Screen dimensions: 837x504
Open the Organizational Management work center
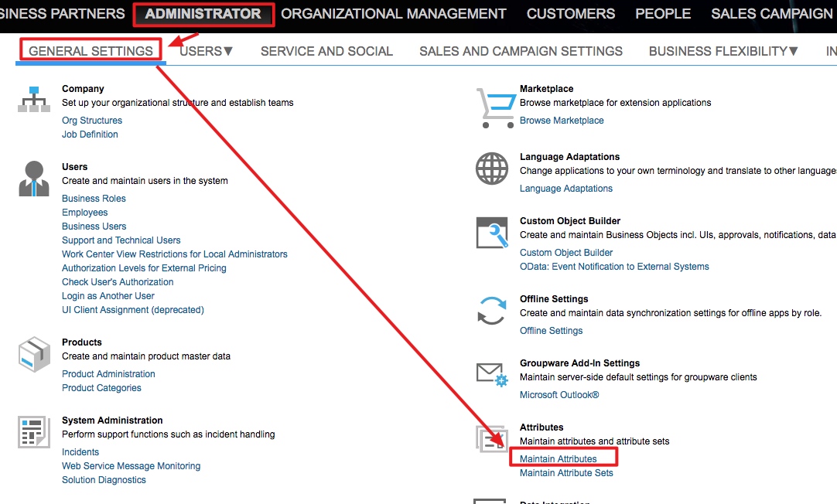[x=394, y=14]
